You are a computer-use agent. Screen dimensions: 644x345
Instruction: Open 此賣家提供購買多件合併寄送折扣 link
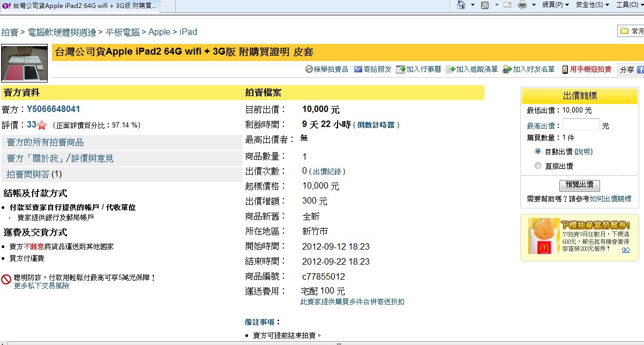tap(352, 302)
